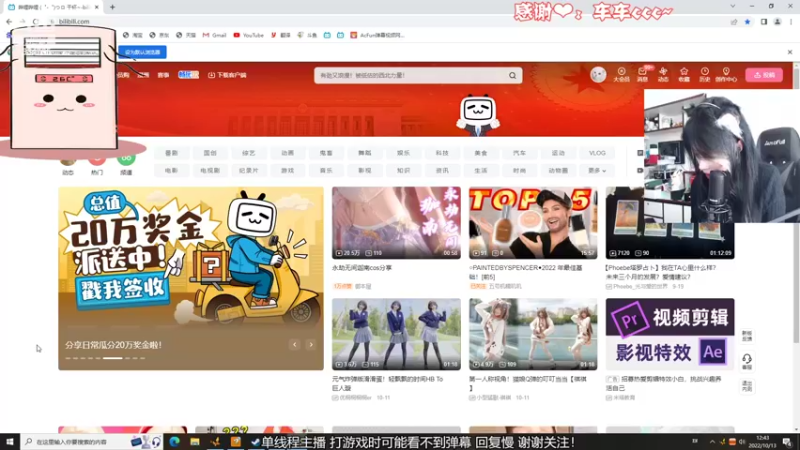
Task: Open the 频道 channels icon
Action: tap(126, 164)
